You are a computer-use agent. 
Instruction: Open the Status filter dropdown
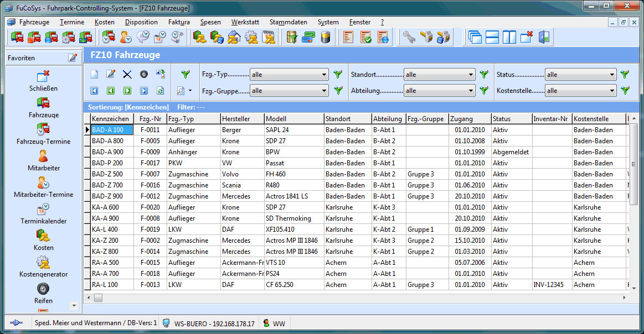(x=612, y=75)
